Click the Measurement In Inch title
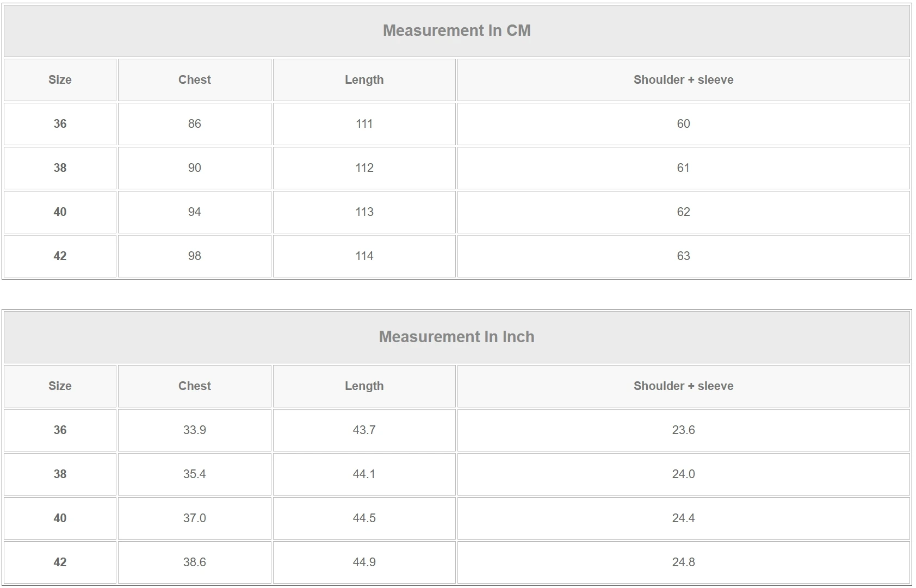Screen dimensions: 916x588 pyautogui.click(x=456, y=337)
